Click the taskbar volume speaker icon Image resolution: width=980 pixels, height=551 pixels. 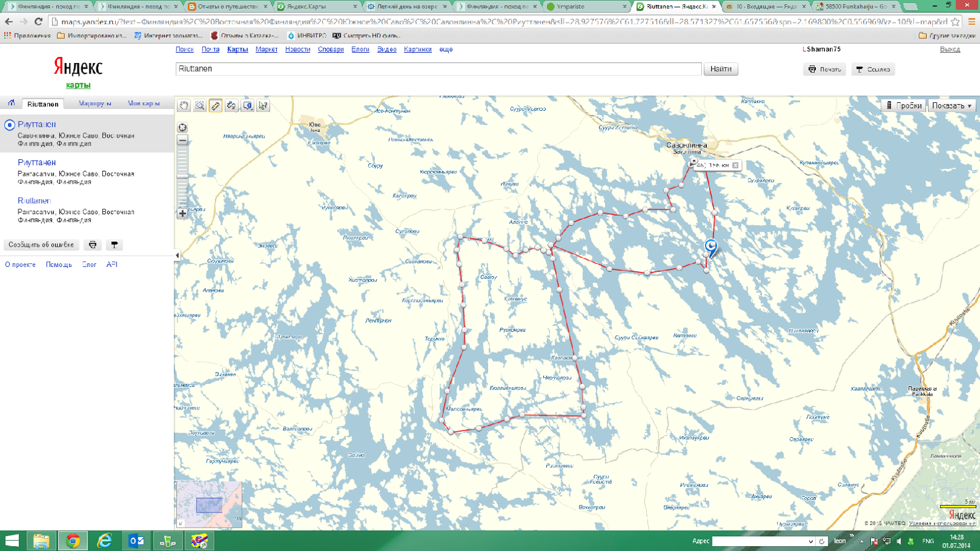[899, 541]
